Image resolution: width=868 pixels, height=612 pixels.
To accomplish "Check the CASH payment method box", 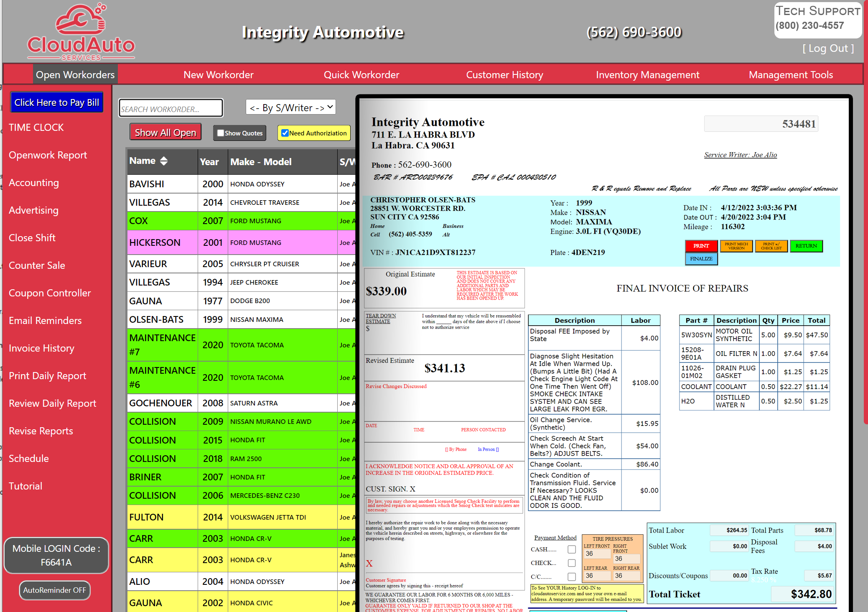I will coord(572,549).
